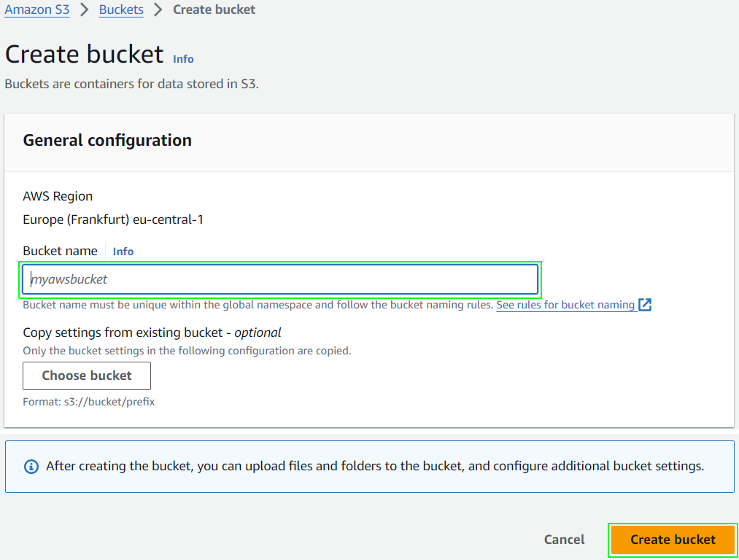
Task: Click the orange Create bucket button
Action: 673,540
